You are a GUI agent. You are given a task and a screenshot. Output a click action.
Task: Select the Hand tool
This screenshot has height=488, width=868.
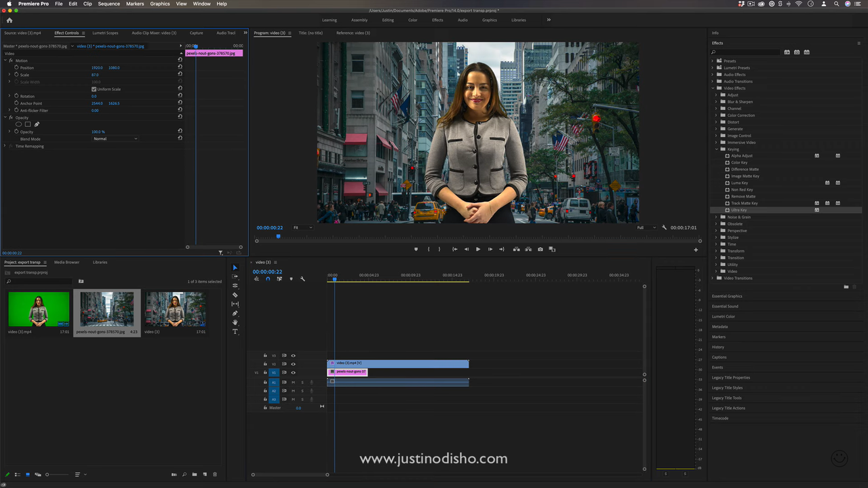pyautogui.click(x=235, y=322)
